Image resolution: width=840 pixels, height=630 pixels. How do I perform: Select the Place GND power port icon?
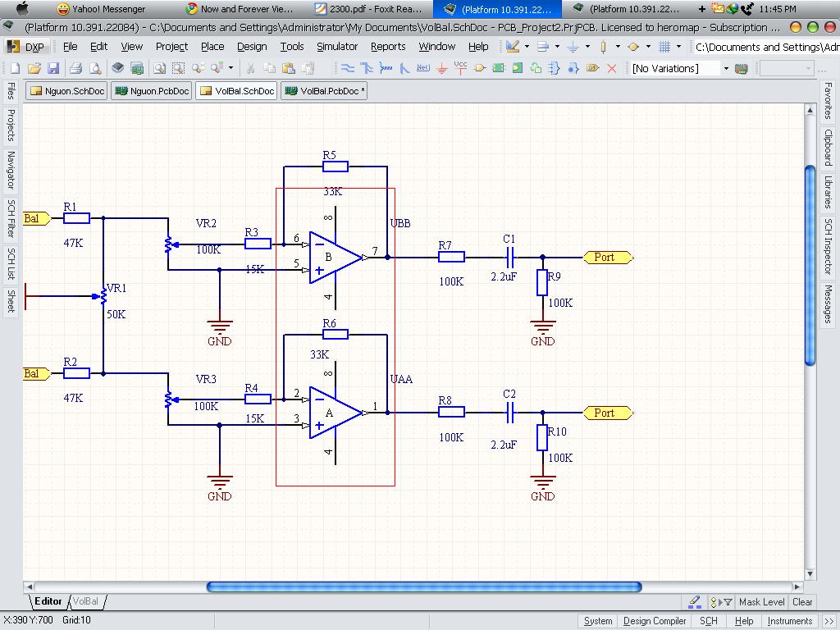[x=442, y=68]
